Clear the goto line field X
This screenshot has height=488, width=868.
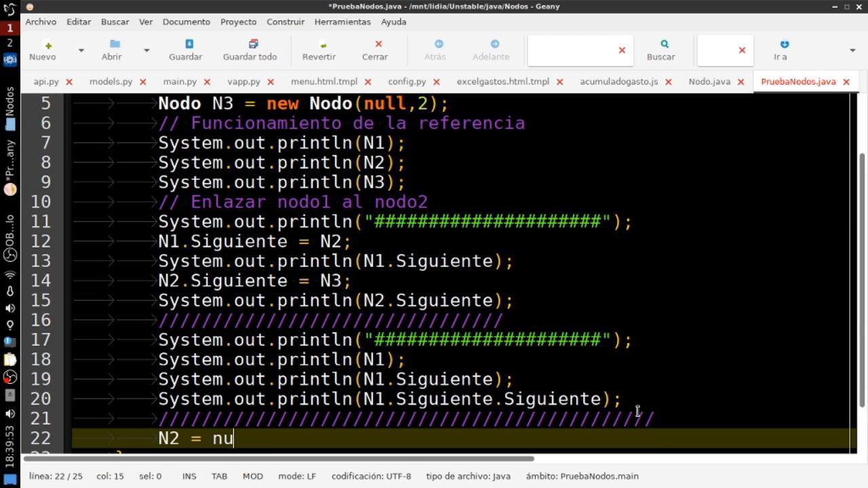[742, 50]
